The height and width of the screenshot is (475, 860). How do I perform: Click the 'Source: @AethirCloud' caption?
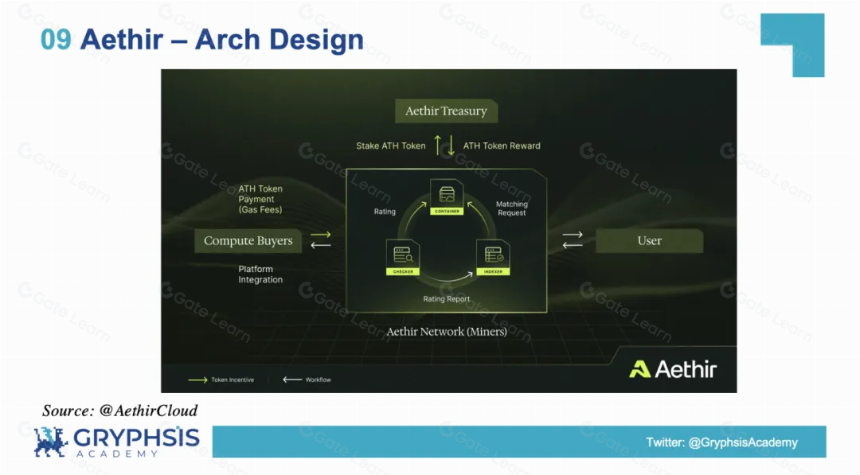120,411
